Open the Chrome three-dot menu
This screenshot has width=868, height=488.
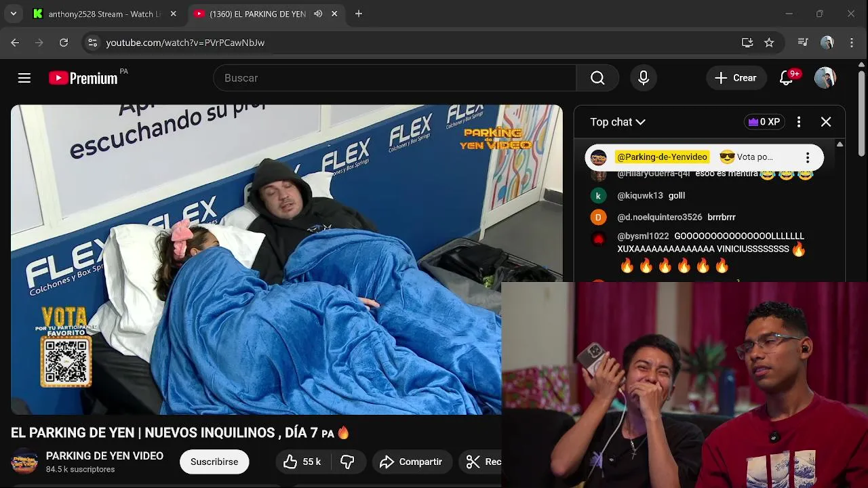point(852,42)
